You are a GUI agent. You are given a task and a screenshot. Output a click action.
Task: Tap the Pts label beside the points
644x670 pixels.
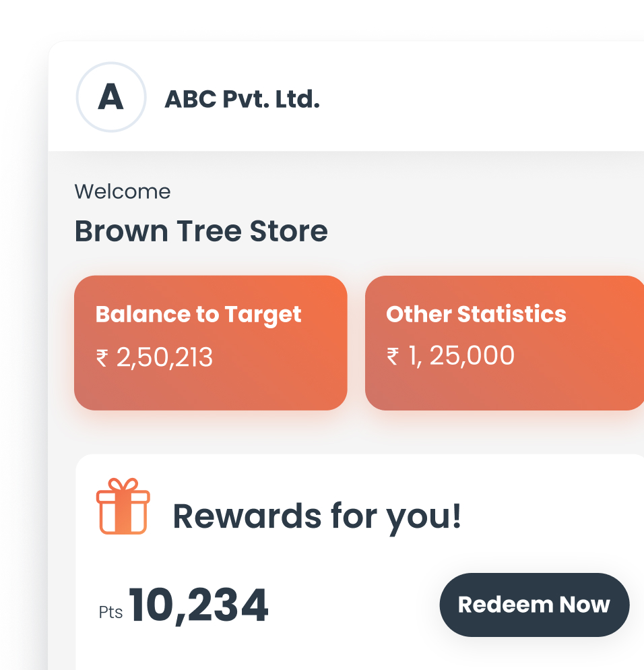[110, 612]
